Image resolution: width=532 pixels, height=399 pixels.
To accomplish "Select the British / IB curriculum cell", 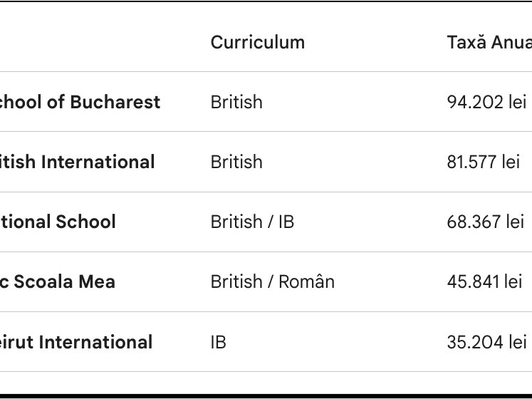I will coord(252,222).
